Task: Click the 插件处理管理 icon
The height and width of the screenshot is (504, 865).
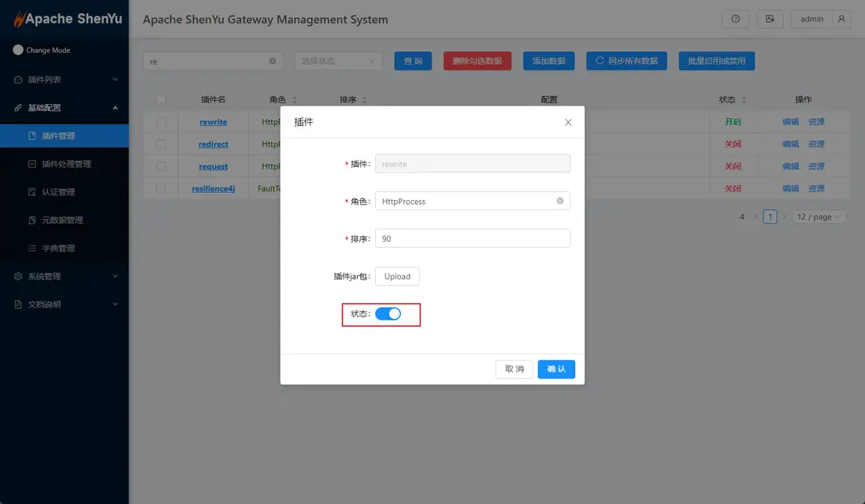Action: coord(32,164)
